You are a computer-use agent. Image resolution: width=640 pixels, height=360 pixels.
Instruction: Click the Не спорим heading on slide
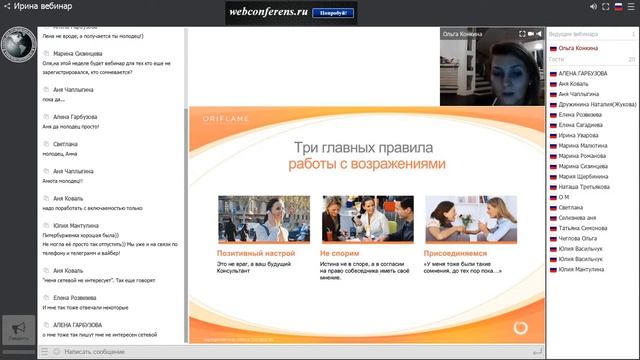tap(340, 253)
